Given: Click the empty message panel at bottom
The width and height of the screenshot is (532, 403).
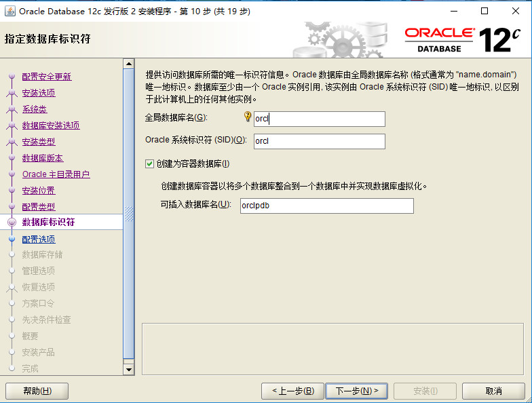Looking at the screenshot, I should point(332,349).
